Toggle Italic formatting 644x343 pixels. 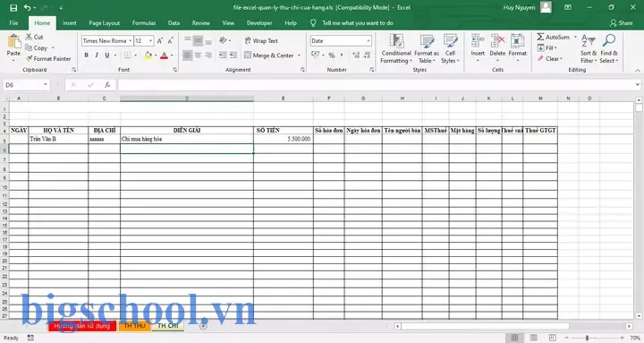(x=97, y=56)
